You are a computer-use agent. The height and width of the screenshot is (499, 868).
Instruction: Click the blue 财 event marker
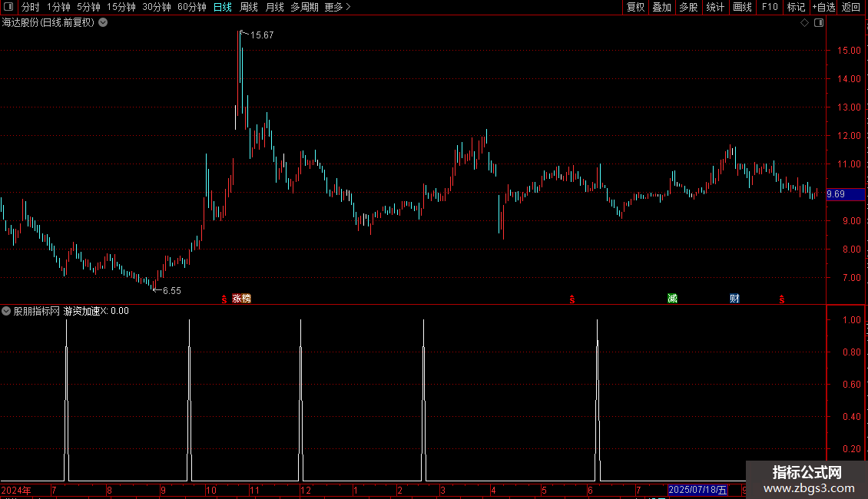tap(734, 298)
